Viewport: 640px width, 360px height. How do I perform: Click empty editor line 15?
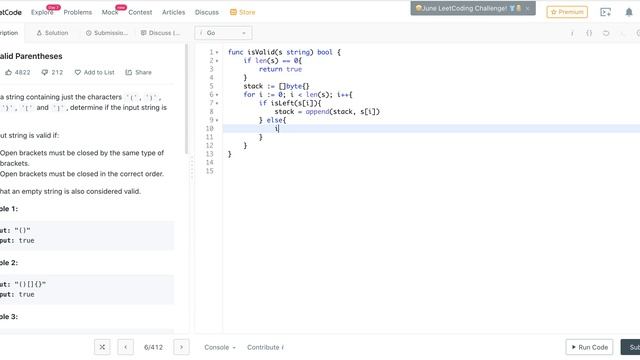pos(431,171)
